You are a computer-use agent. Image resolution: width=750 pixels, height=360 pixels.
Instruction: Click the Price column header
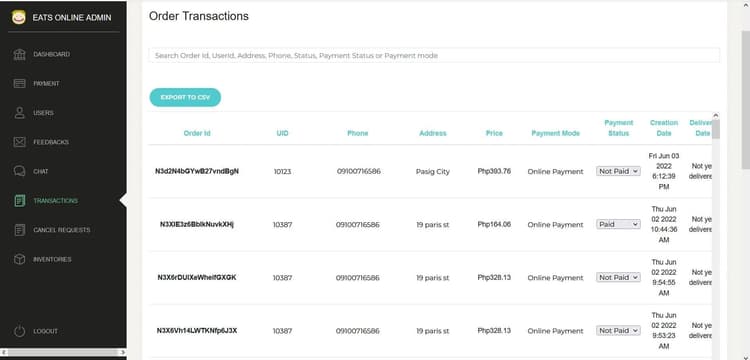coord(494,133)
